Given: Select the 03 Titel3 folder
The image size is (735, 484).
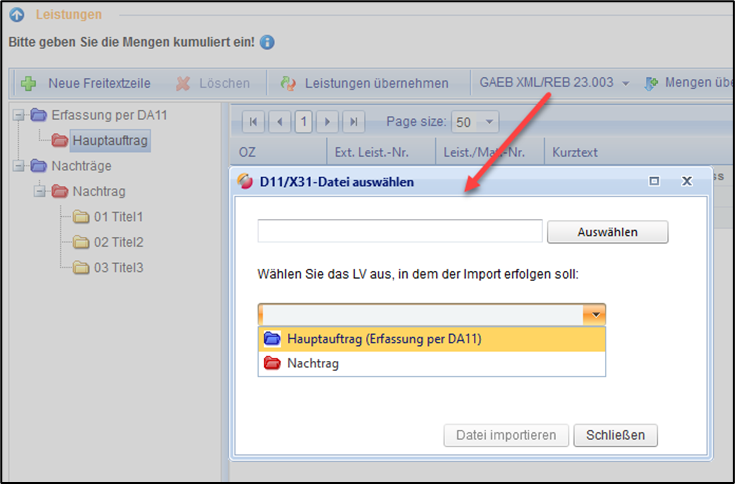Looking at the screenshot, I should (118, 267).
